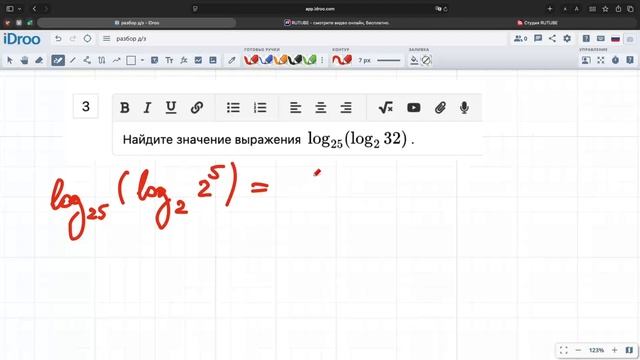The height and width of the screenshot is (360, 640).
Task: Align text to the right
Action: coord(346,108)
